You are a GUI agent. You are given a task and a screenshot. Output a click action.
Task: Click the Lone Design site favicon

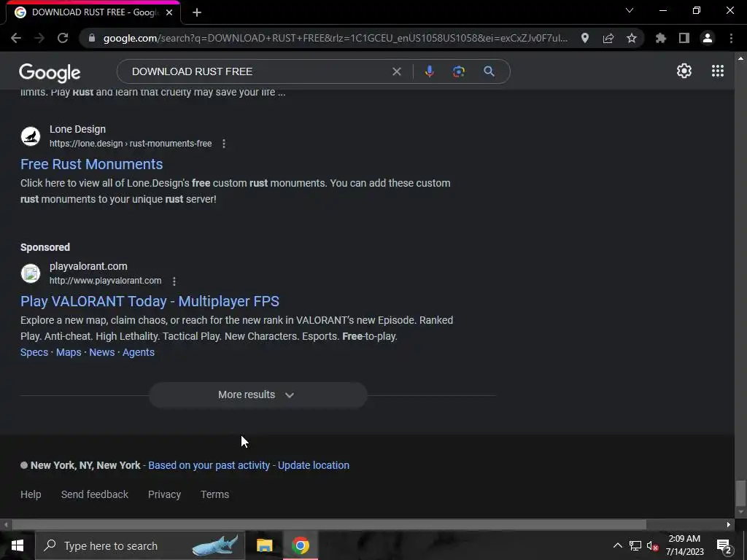(x=31, y=136)
